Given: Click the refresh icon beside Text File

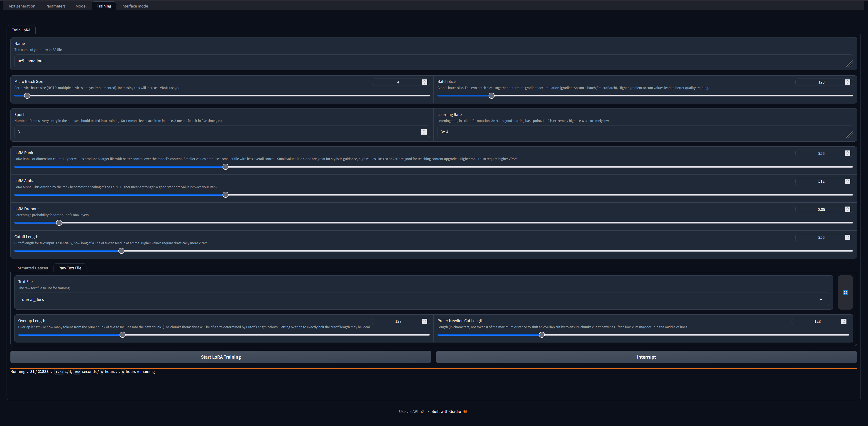Looking at the screenshot, I should (x=845, y=292).
